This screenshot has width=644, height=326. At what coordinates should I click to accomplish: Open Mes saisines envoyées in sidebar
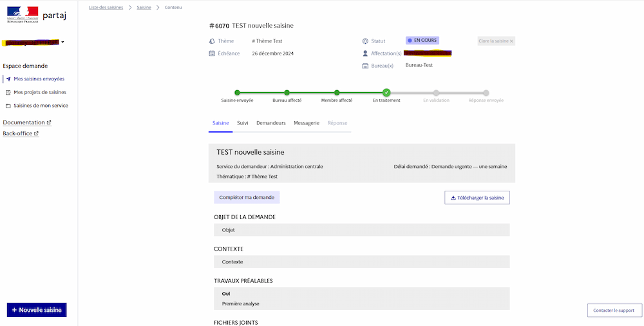(x=39, y=79)
